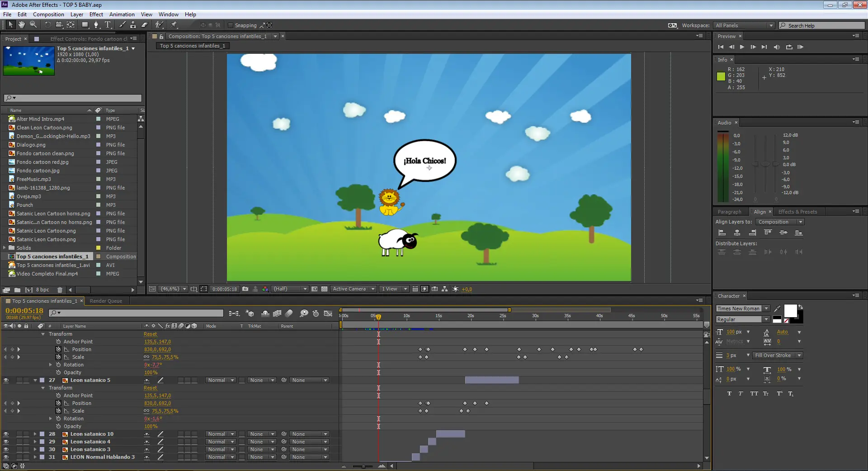This screenshot has height=471, width=868.
Task: Select the Clone Stamp tool
Action: (x=133, y=25)
